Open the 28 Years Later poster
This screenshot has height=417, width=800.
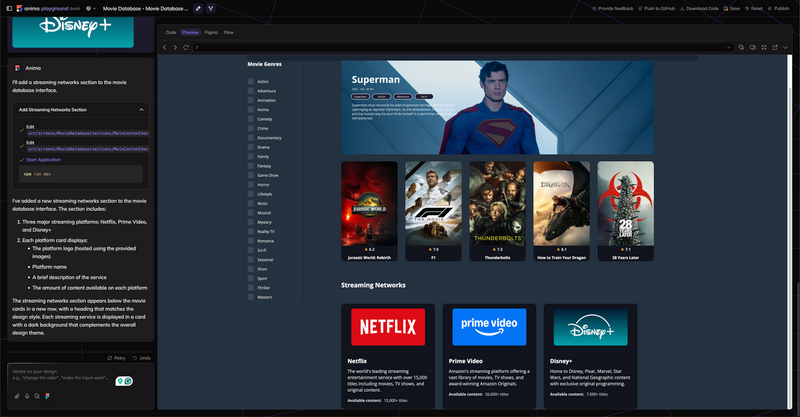[x=626, y=204]
